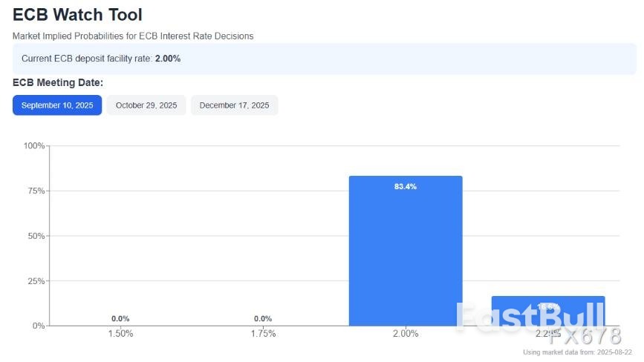Select the September 10, 2025 meeting tab
The image size is (644, 362).
(57, 105)
